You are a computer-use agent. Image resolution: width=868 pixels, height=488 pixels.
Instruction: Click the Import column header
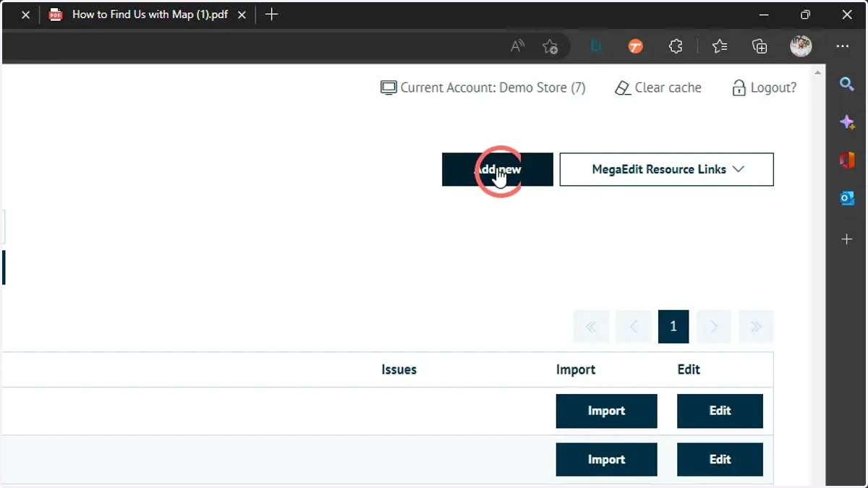[x=576, y=369]
